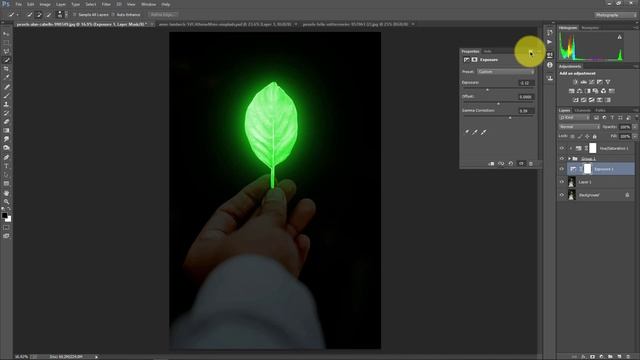Viewport: 640px width, 360px height.
Task: Click the Refine Edge button
Action: click(162, 15)
